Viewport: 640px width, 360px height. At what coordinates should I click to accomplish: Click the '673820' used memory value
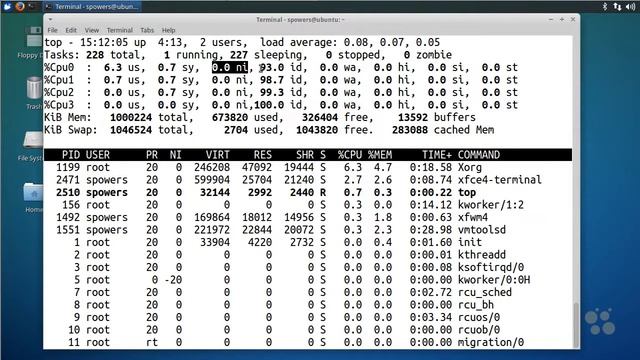230,118
